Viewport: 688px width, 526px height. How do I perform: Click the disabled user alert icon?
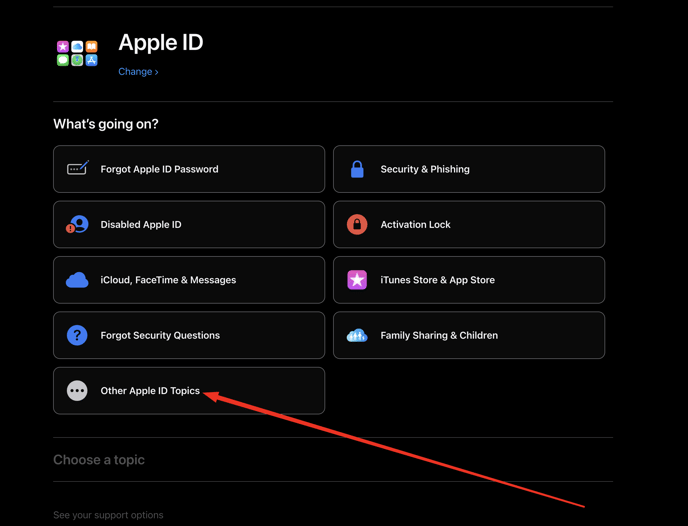click(x=77, y=224)
